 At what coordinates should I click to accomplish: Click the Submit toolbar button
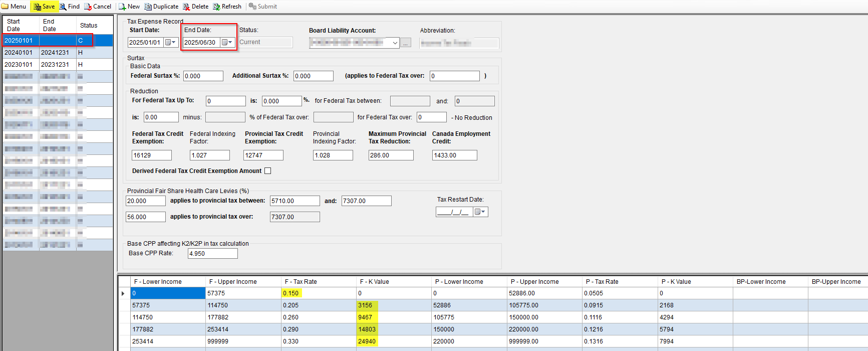coord(263,7)
